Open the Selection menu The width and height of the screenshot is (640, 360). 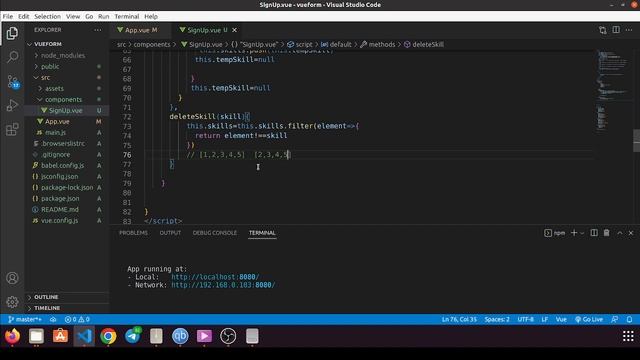[47, 16]
